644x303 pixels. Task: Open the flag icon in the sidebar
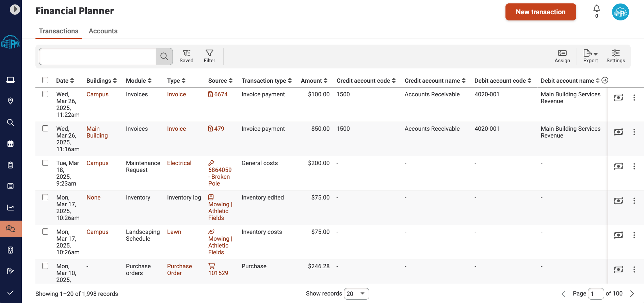(x=11, y=271)
